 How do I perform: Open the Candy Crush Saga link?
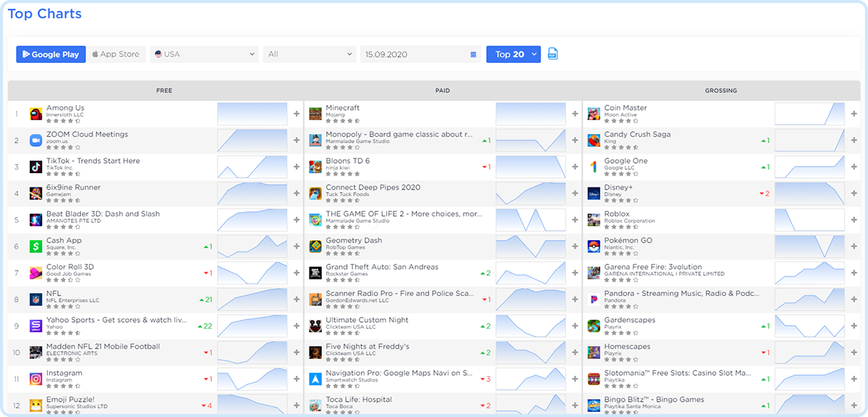(637, 135)
